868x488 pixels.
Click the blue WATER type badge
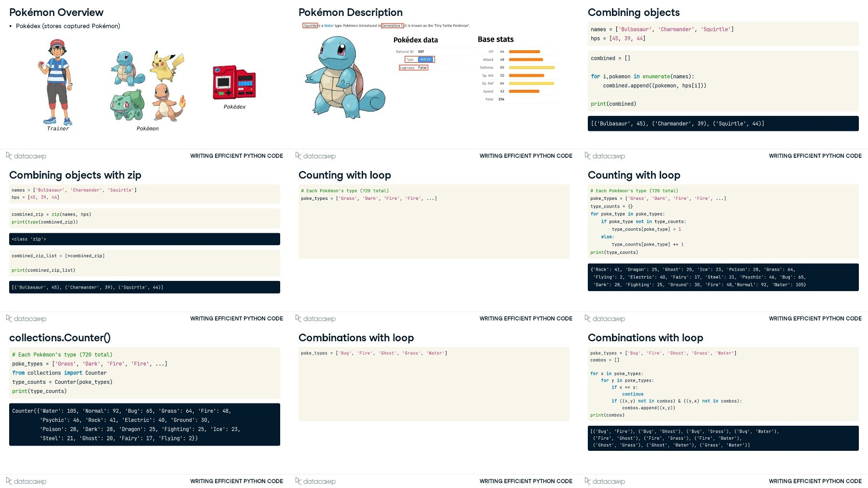pos(425,59)
